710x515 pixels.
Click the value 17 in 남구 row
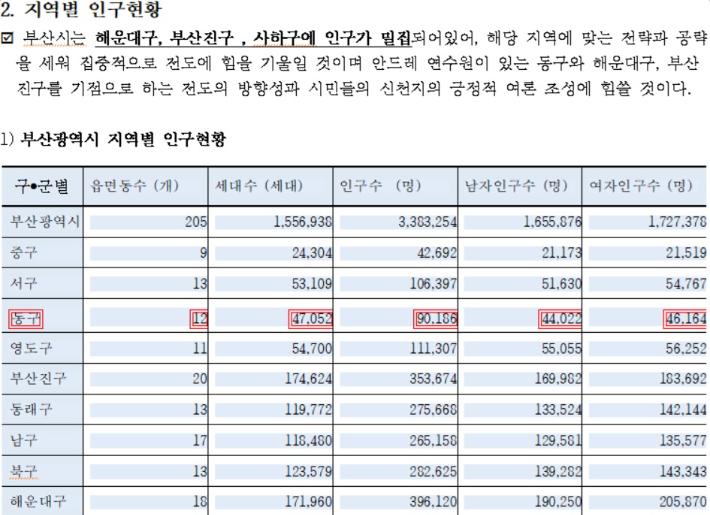pyautogui.click(x=200, y=440)
